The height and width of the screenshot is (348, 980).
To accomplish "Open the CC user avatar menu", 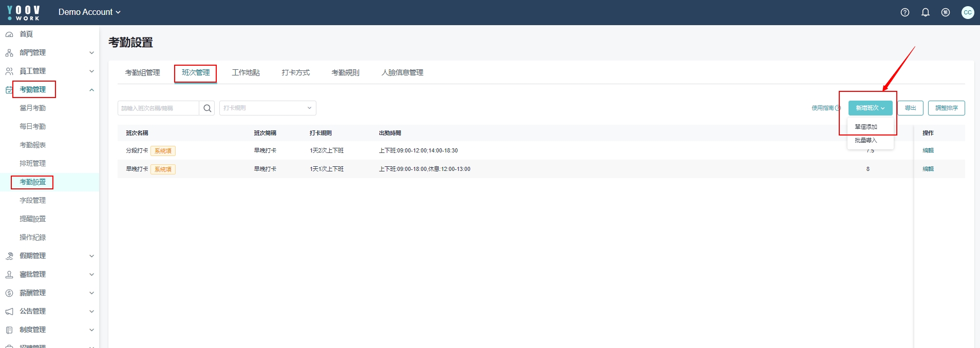I will (967, 12).
